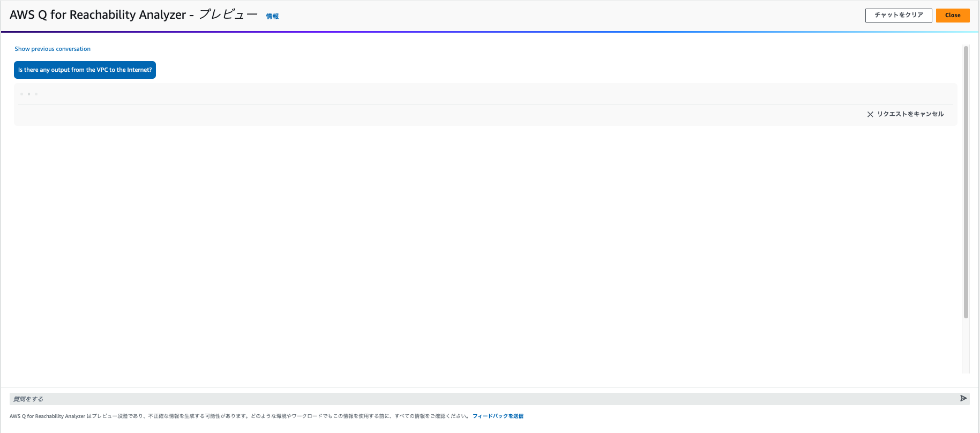Click the chat vertical scrollbar
This screenshot has width=980, height=433.
click(x=966, y=182)
